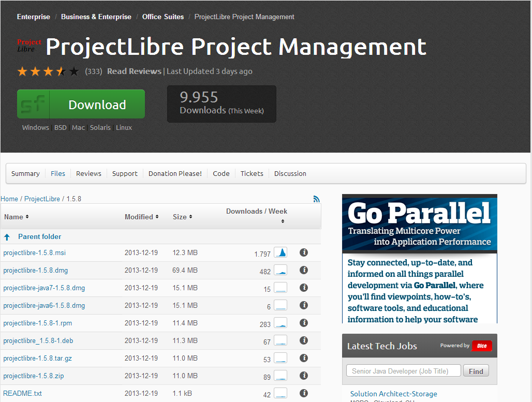Open info icon for projectlibre-1.5.8.dmg

pos(304,270)
